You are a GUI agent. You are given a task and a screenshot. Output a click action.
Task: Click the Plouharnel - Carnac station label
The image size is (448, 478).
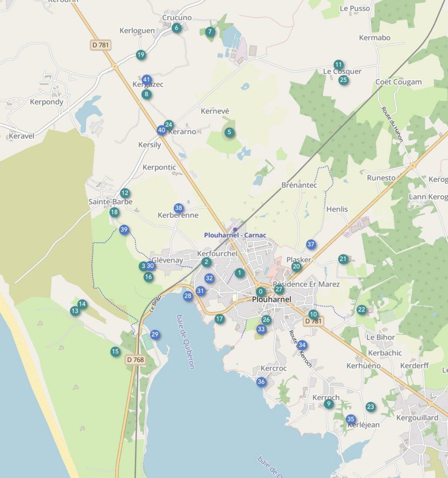point(235,235)
